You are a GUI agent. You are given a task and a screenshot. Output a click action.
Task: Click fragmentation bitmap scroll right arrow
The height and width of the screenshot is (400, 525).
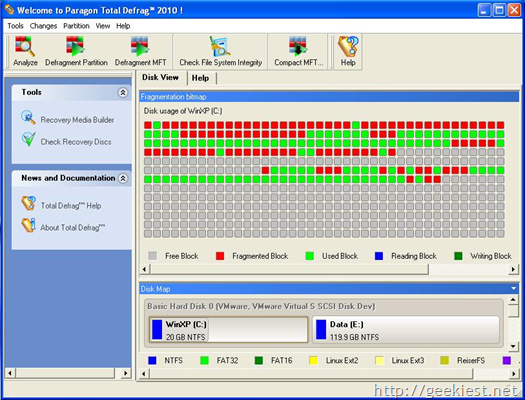tap(513, 269)
